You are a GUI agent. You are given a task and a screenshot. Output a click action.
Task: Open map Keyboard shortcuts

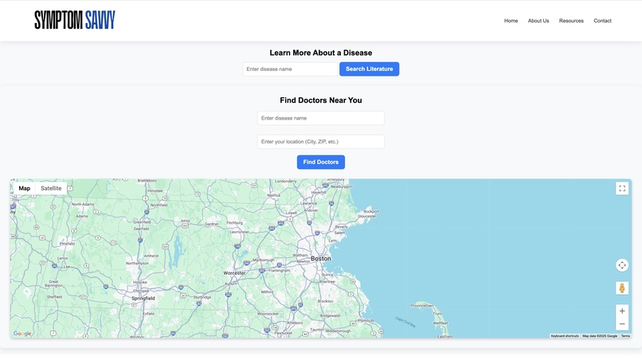pyautogui.click(x=565, y=336)
